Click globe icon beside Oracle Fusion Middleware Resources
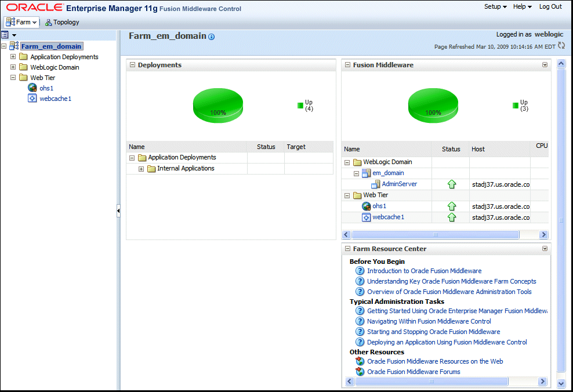Image resolution: width=573 pixels, height=392 pixels. tap(360, 361)
